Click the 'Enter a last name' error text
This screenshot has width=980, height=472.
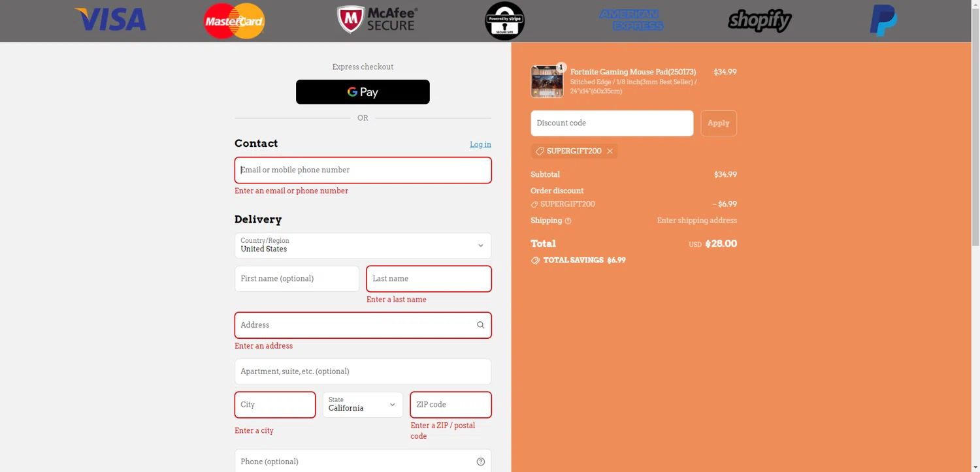coord(397,300)
